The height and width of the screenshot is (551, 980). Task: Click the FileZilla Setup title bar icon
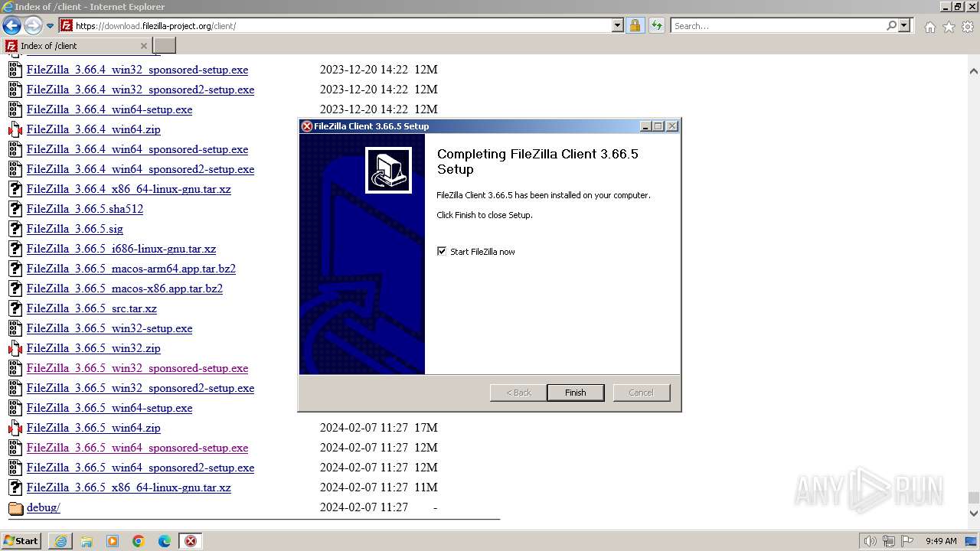(x=307, y=126)
